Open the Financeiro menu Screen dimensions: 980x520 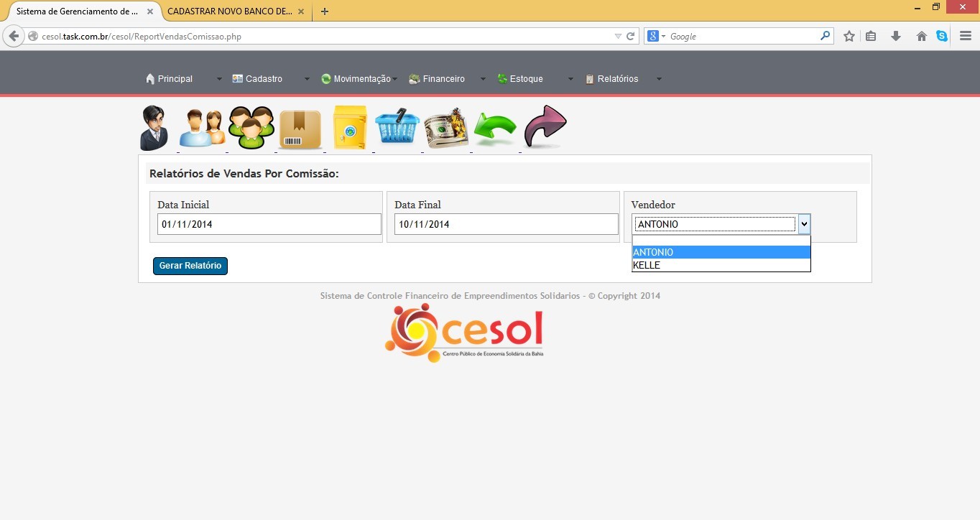click(443, 79)
